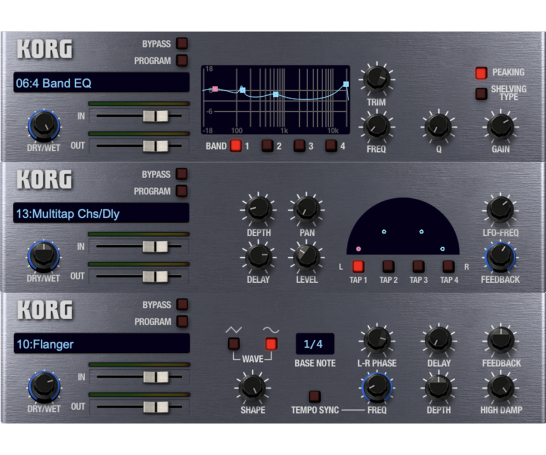Click the Dry/Wet knob of Multitap Chs/Dly
Viewport: 546px width, 455px height.
44,256
